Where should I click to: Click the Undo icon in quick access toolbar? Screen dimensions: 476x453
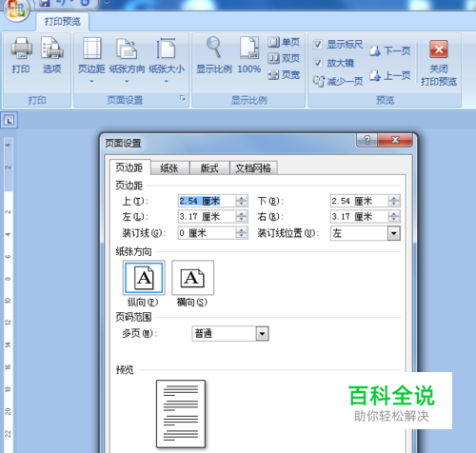click(61, 3)
